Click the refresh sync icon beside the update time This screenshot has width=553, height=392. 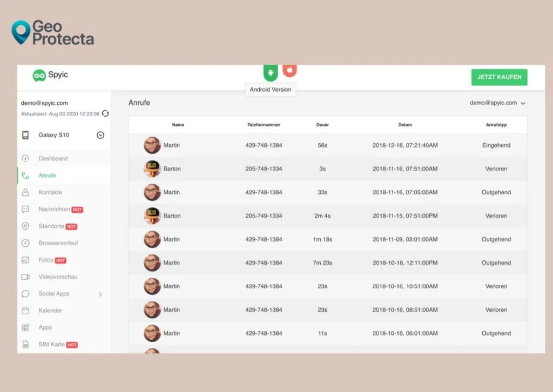pyautogui.click(x=105, y=113)
